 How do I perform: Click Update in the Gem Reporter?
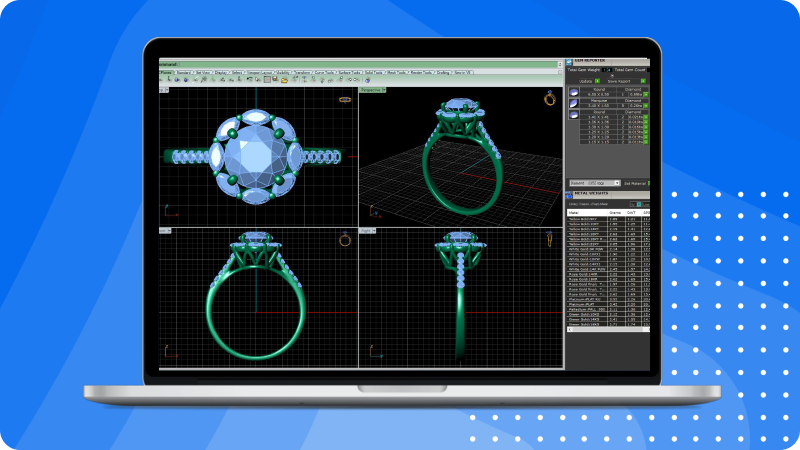click(x=586, y=81)
